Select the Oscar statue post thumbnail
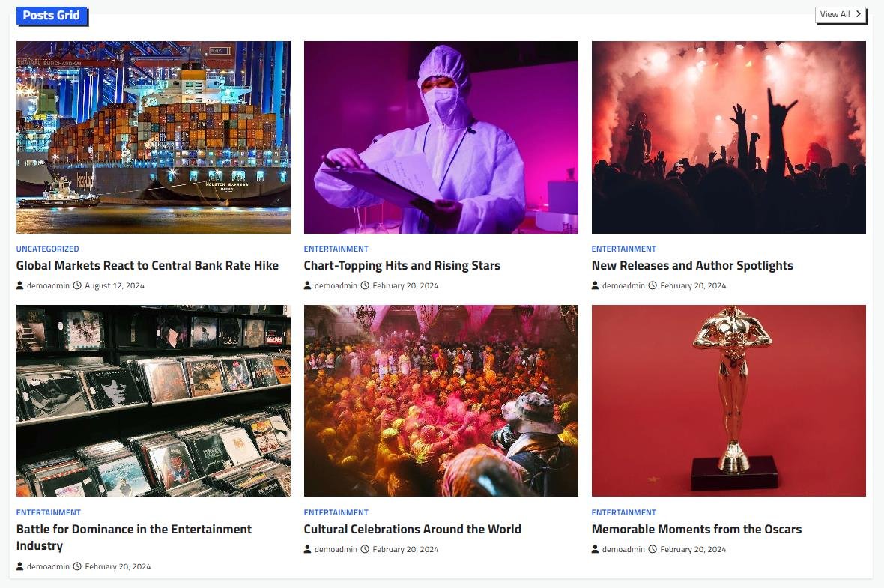 click(x=728, y=401)
